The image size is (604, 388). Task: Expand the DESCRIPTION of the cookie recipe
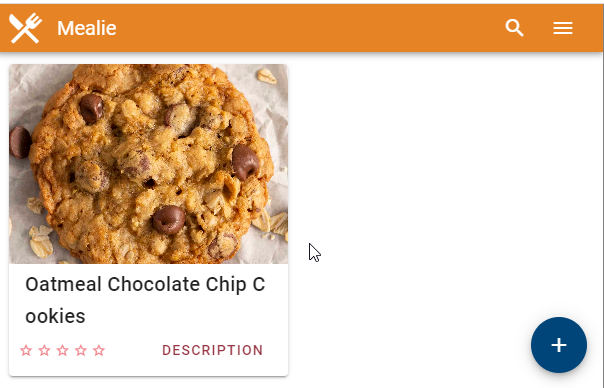tap(213, 350)
